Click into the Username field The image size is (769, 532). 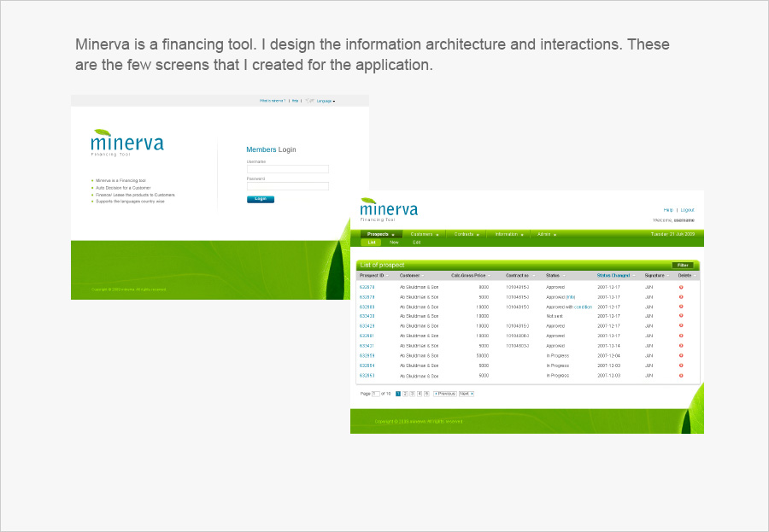point(287,169)
